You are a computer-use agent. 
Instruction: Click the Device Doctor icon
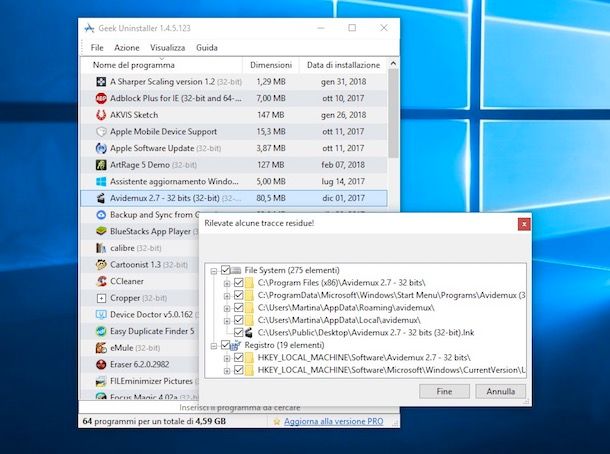(101, 314)
